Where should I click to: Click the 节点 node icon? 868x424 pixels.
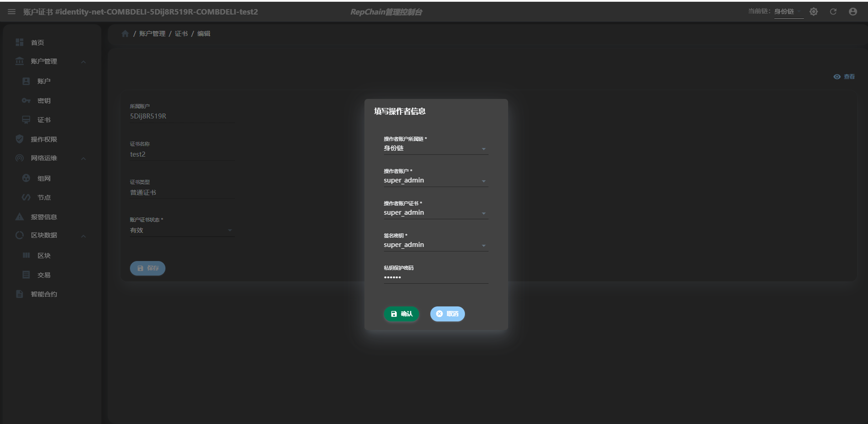[26, 197]
